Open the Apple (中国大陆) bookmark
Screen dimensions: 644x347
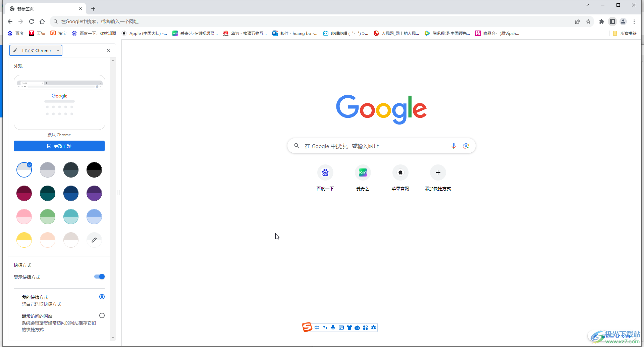click(x=144, y=33)
